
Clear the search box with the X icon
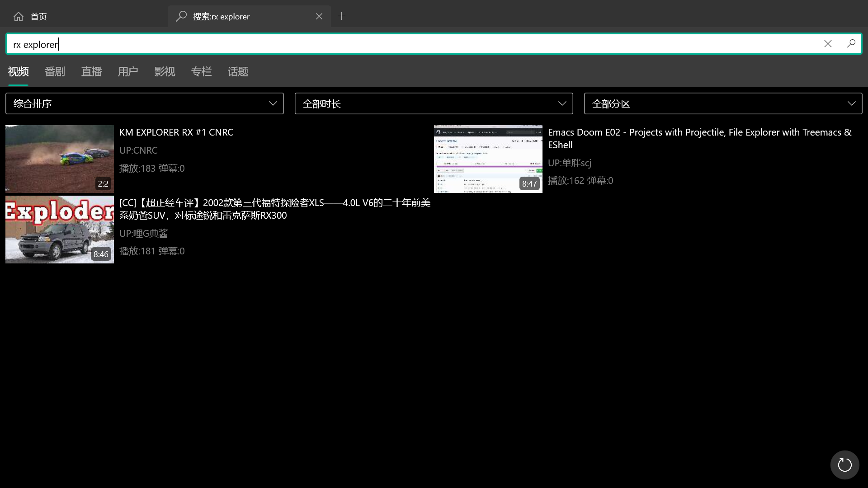coord(828,43)
